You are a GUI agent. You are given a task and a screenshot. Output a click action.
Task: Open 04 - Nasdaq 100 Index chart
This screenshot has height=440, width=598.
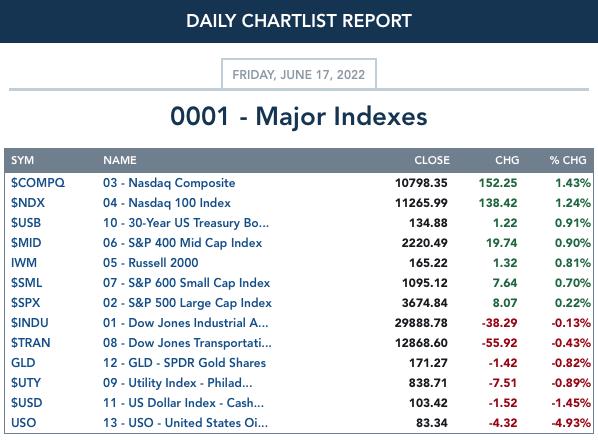[x=167, y=202]
